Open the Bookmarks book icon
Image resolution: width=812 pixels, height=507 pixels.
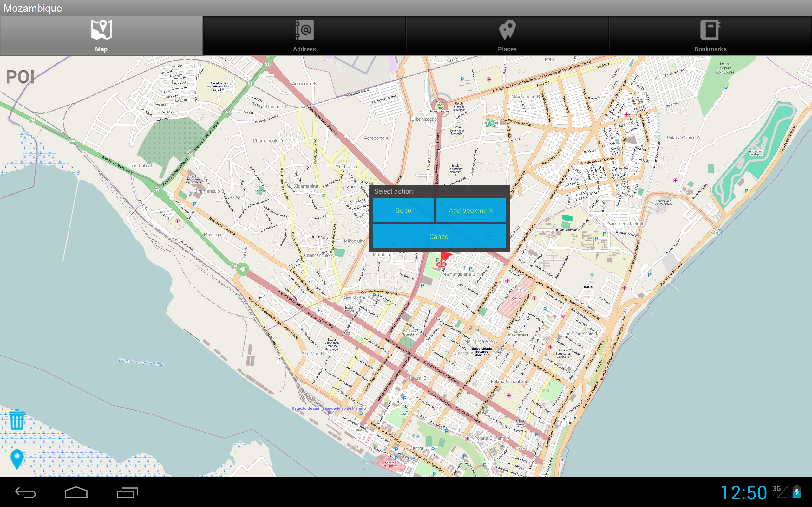coord(711,30)
